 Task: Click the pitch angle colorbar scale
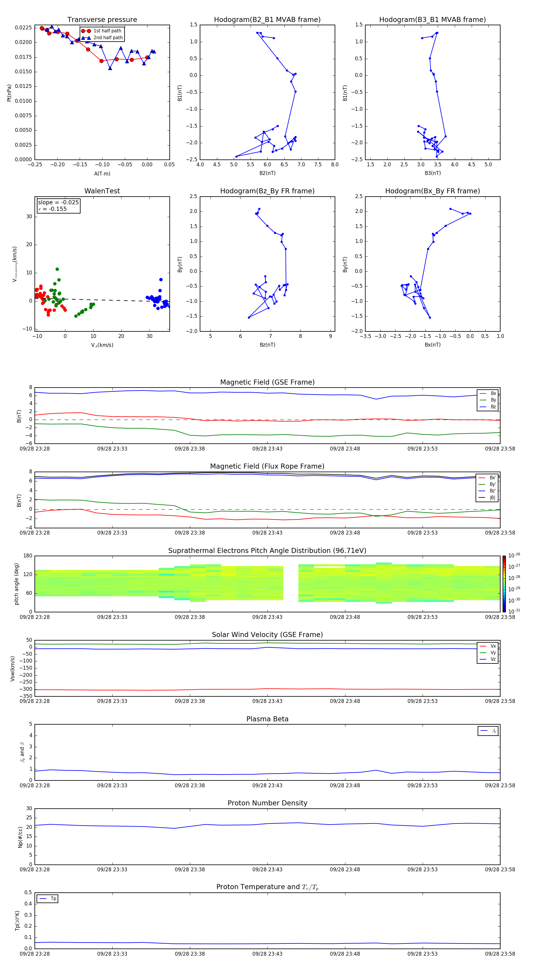click(504, 584)
